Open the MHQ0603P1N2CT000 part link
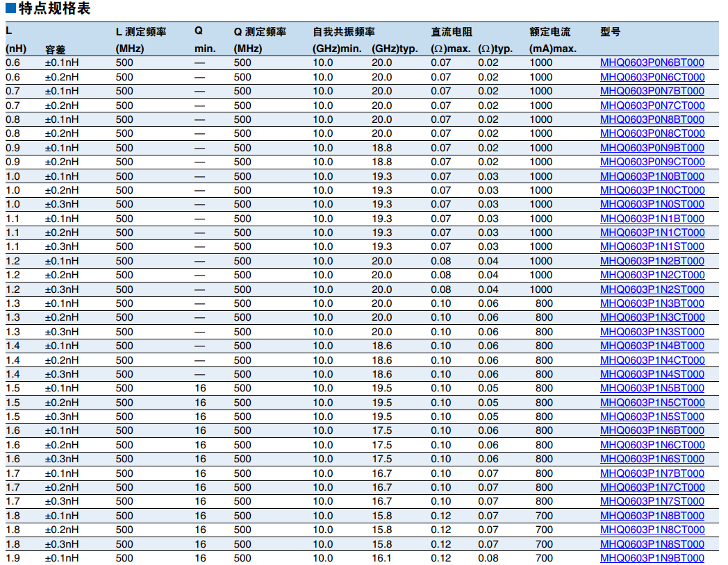 coord(652,275)
